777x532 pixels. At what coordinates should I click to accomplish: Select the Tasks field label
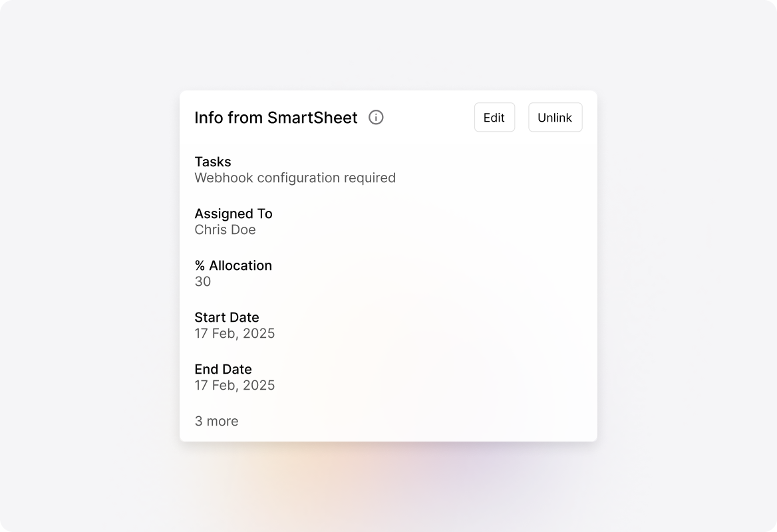213,162
